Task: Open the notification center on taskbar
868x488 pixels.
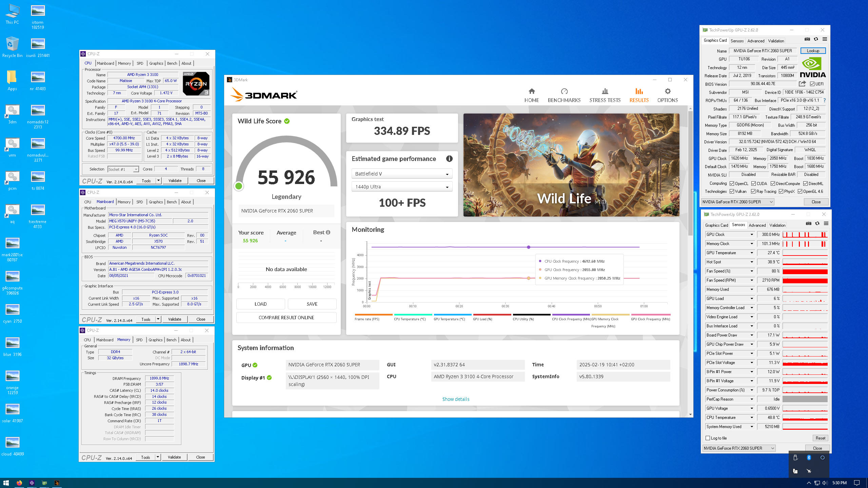Action: [x=857, y=483]
